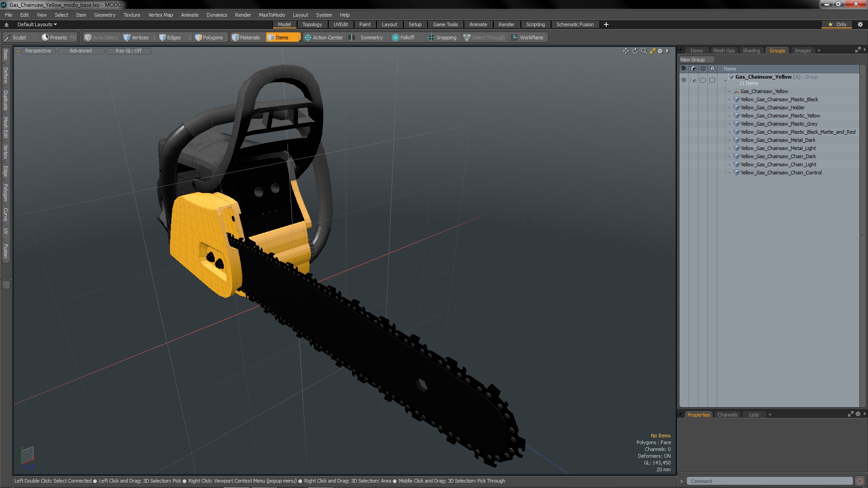Click the Properties panel settings gear icon
Viewport: 868px width, 488px height.
point(858,414)
